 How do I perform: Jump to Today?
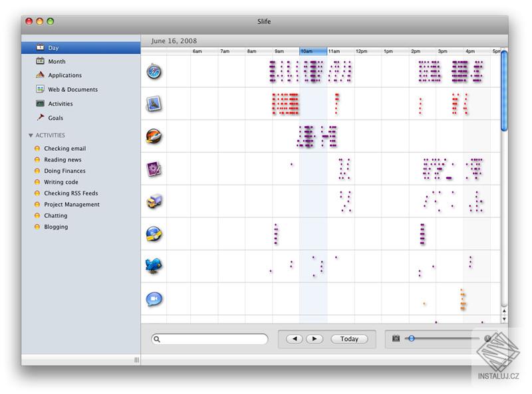pyautogui.click(x=349, y=339)
